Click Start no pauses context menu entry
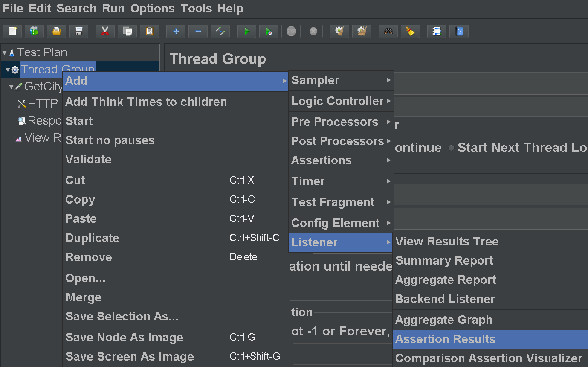The height and width of the screenshot is (367, 588). click(x=175, y=140)
